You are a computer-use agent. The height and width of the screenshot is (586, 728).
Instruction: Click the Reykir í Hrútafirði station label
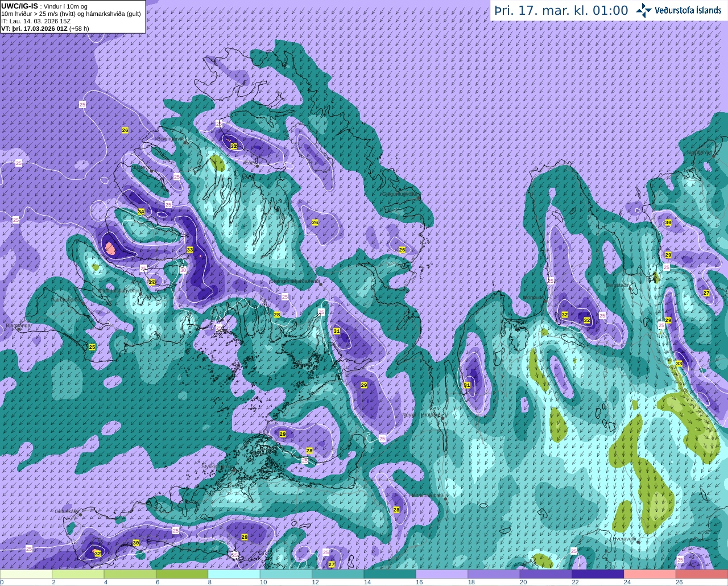tap(421, 415)
